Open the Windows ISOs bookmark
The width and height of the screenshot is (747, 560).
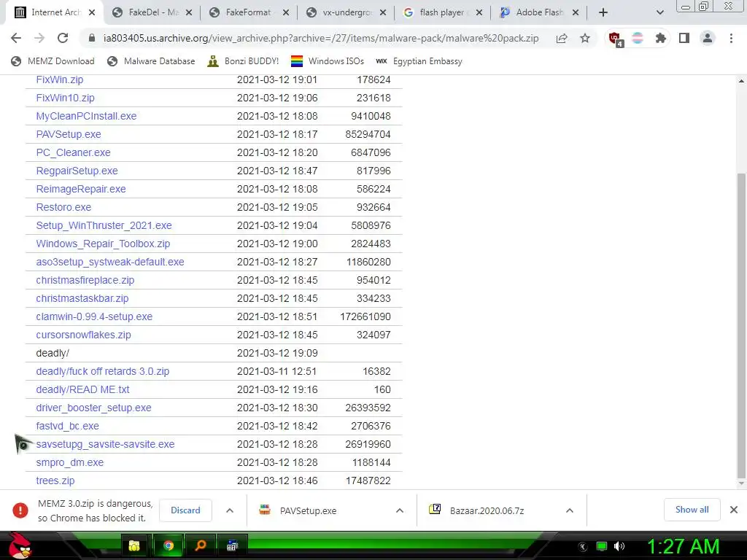coord(328,61)
